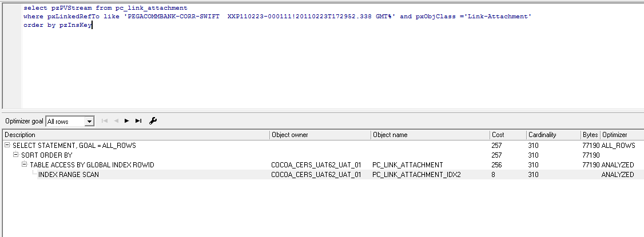
Task: Collapse the TABLE ACCESS BY GLOBAL INDEX ROWID node
Action: click(25, 165)
